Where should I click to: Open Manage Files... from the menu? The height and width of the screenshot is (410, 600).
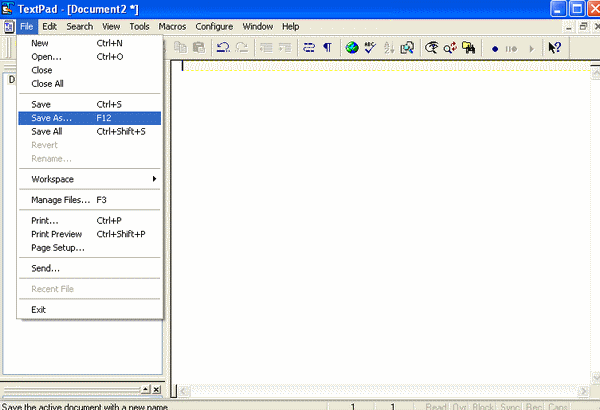90,200
